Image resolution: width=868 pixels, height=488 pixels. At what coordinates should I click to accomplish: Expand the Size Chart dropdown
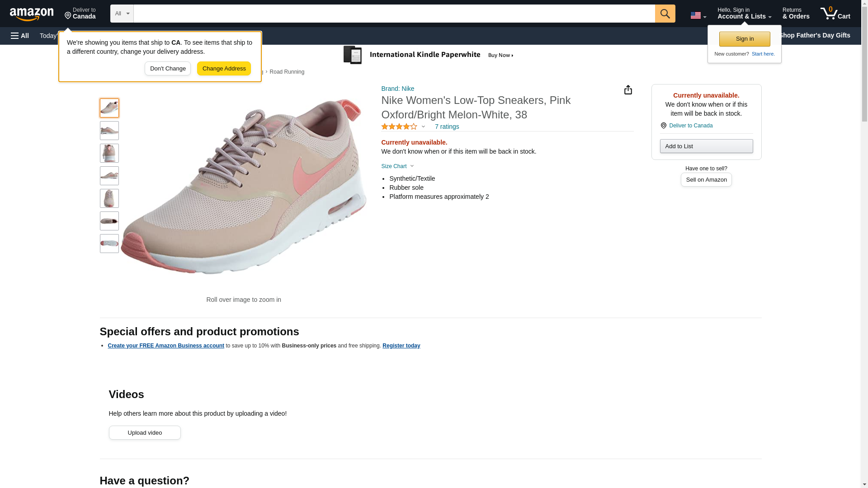(397, 166)
